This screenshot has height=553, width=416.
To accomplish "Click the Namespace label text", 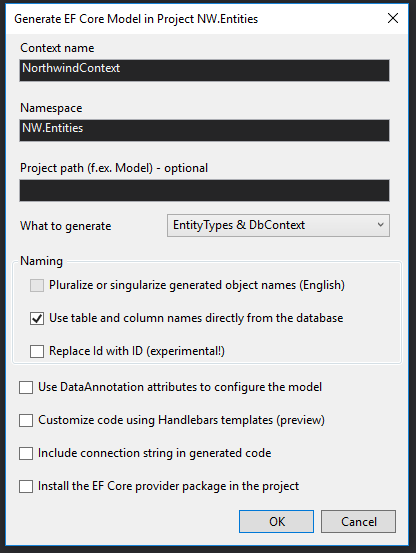I will point(51,108).
